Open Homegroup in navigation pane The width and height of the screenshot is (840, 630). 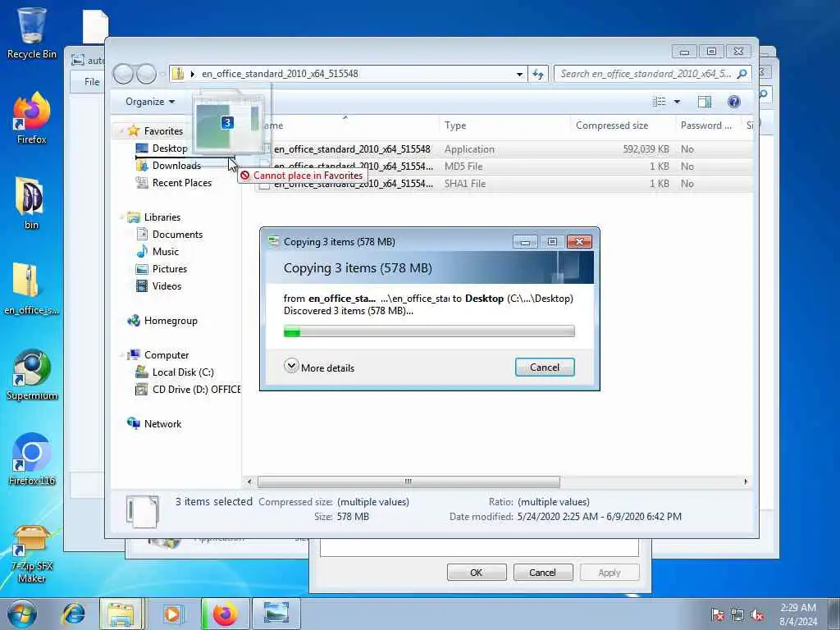162,321
